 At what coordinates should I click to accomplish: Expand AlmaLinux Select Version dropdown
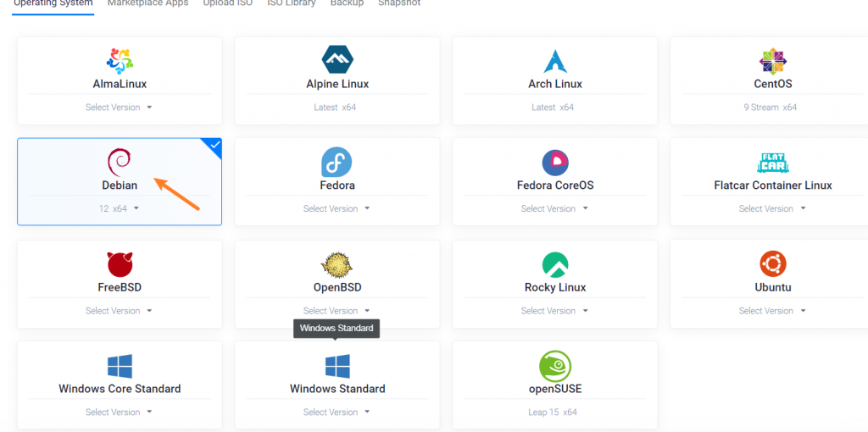[x=119, y=108]
